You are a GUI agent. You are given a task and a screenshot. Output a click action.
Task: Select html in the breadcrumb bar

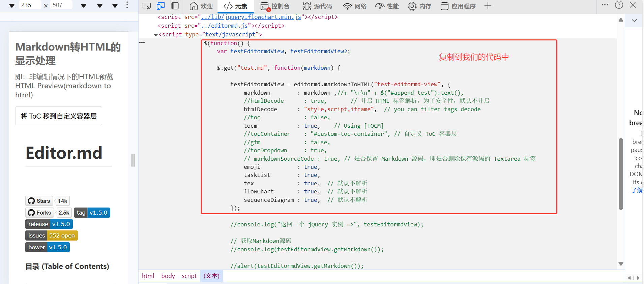(x=148, y=276)
